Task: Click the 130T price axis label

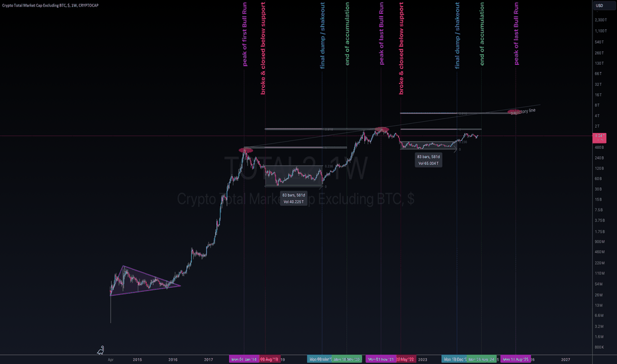Action: click(599, 64)
